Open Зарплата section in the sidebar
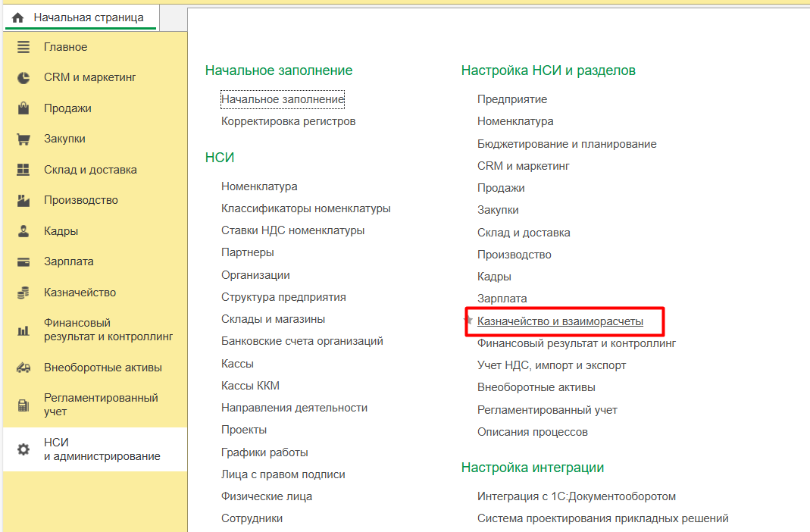 68,261
